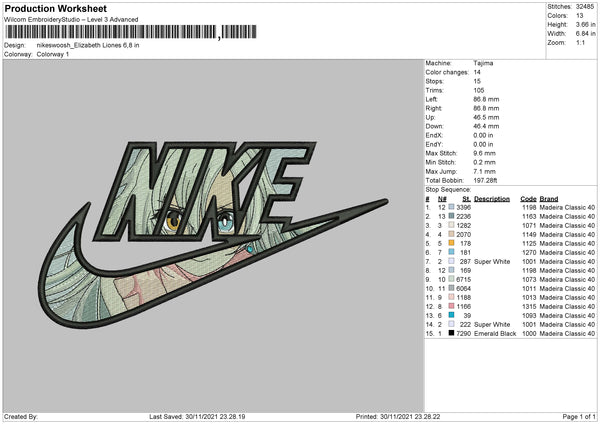Select the beige swatch in stop row 3

point(452,225)
